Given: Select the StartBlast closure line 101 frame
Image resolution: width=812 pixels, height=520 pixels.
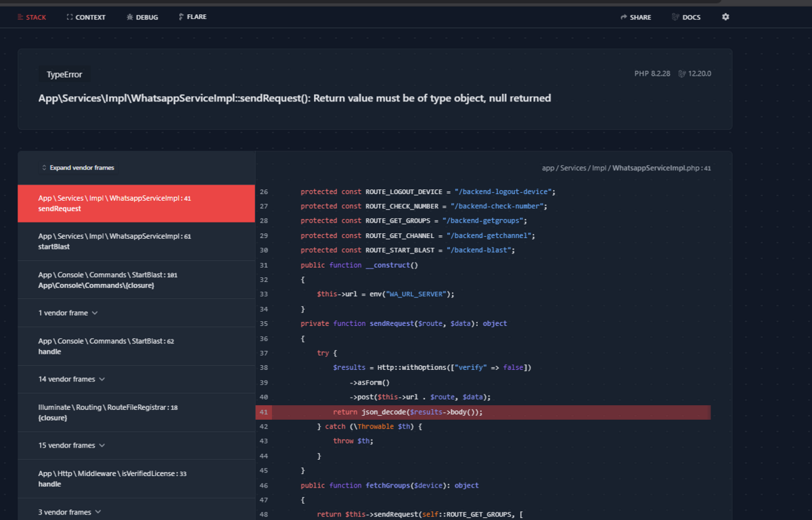Looking at the screenshot, I should click(x=136, y=280).
